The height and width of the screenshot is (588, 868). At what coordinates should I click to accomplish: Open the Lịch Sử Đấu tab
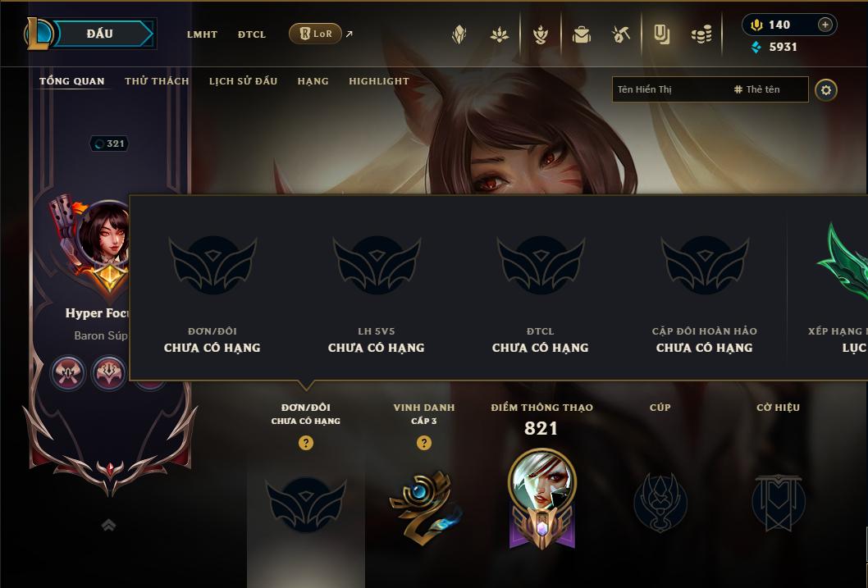click(x=243, y=81)
